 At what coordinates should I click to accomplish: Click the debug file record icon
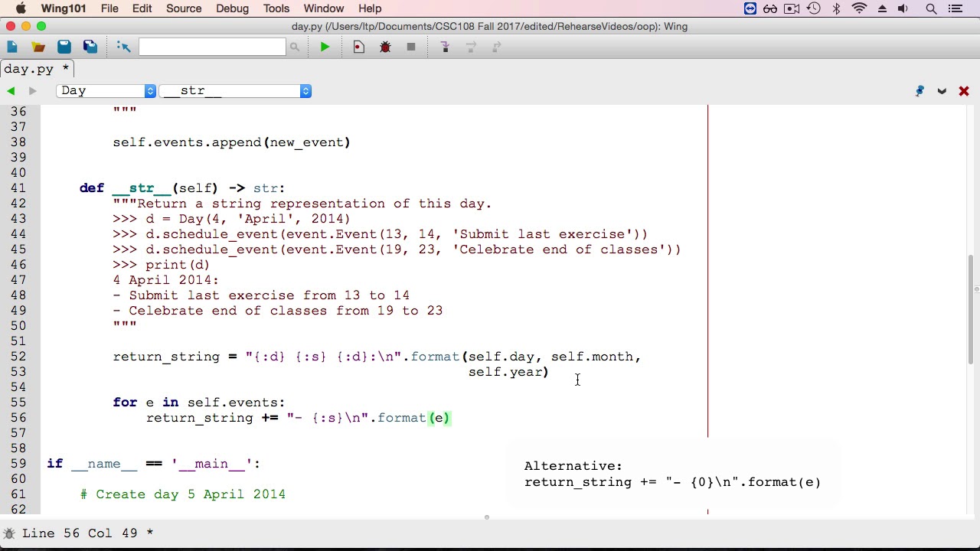359,47
